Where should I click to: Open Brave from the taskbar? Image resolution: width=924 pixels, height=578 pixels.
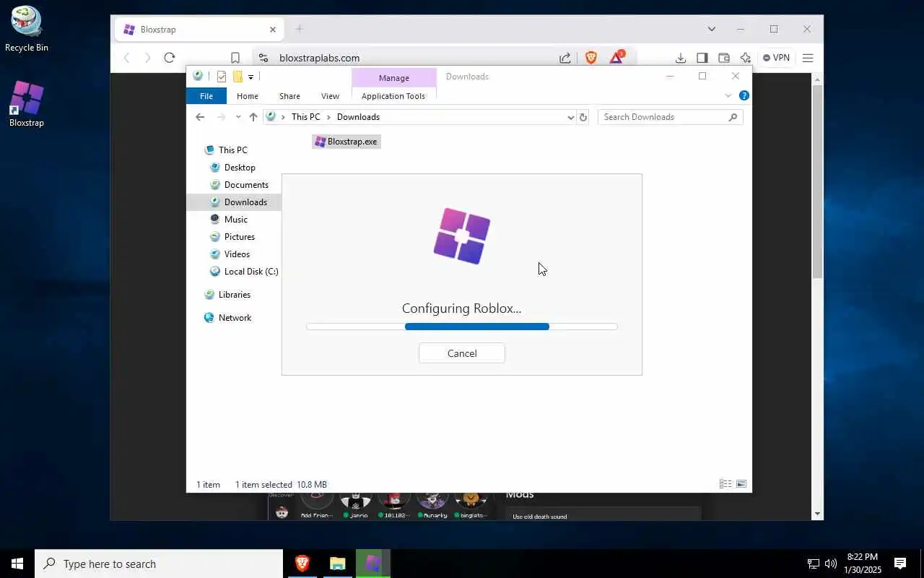point(302,564)
